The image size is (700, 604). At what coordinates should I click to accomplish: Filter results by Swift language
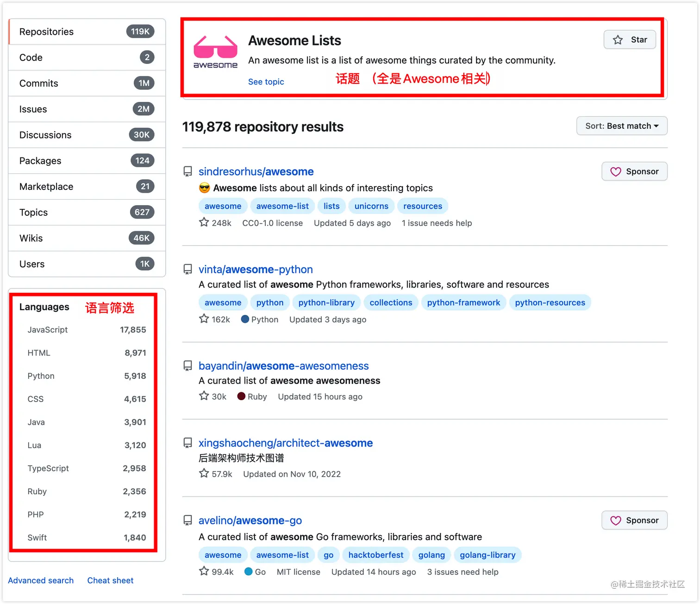[87, 538]
